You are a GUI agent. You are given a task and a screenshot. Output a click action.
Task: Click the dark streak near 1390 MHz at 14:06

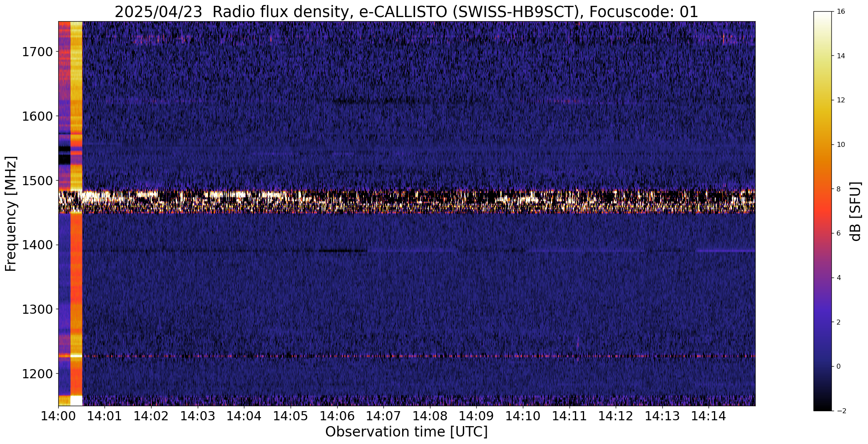(342, 251)
